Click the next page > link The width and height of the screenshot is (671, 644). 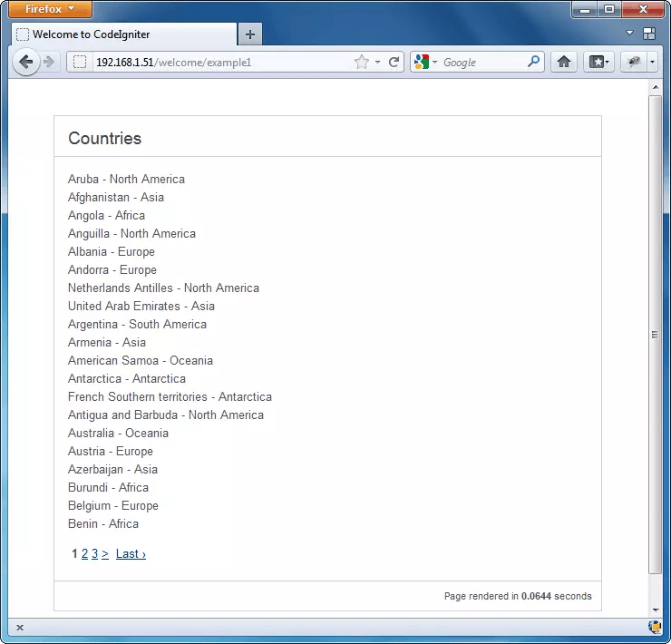pyautogui.click(x=105, y=553)
